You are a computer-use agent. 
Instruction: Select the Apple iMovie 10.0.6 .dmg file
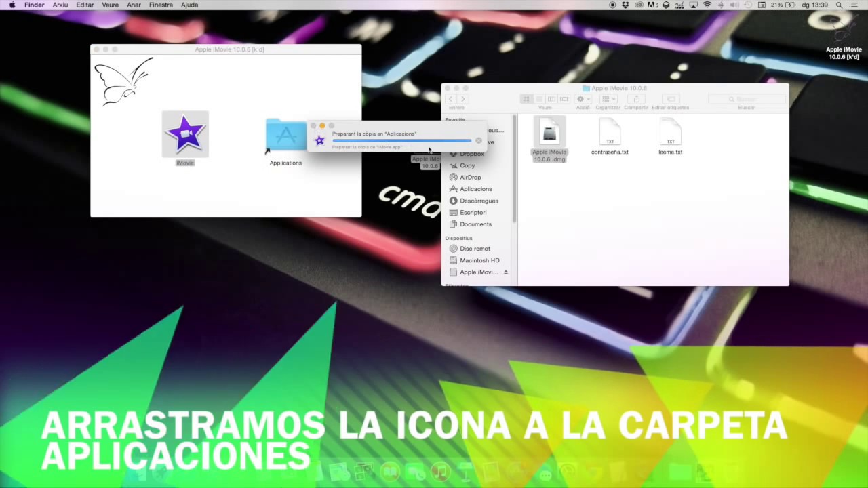pyautogui.click(x=549, y=140)
